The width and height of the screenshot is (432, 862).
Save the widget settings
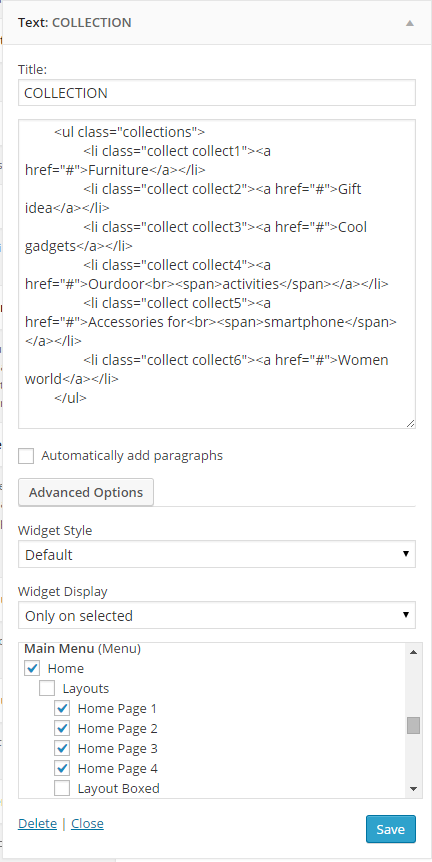coord(391,829)
